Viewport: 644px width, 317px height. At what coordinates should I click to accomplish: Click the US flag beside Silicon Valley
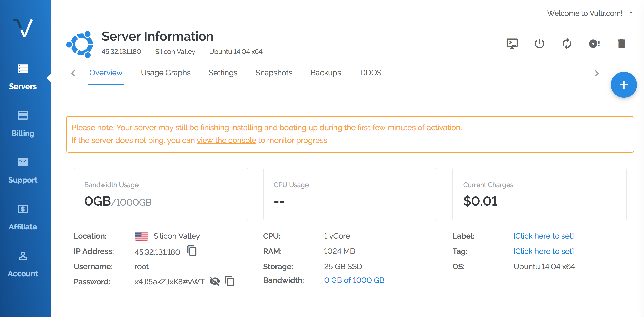coord(142,236)
